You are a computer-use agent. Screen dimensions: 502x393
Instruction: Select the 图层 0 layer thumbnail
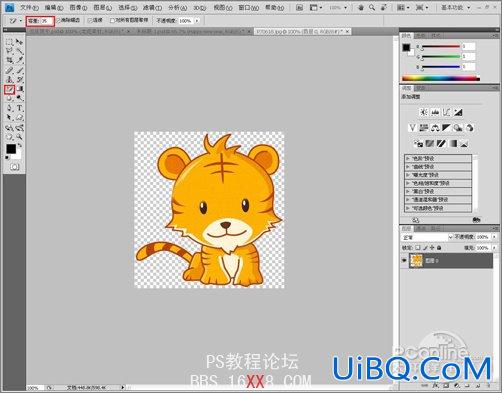[x=416, y=261]
